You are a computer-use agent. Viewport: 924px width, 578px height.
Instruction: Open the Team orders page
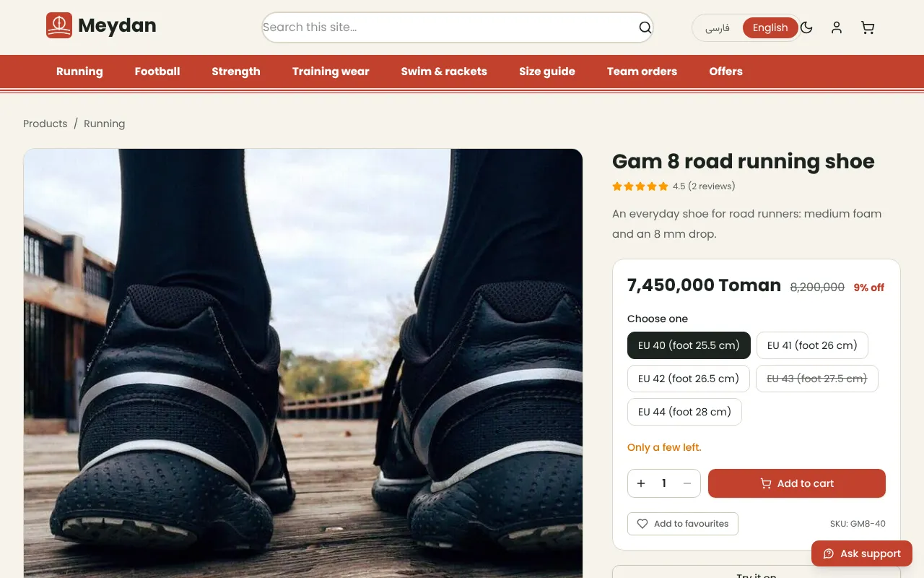tap(642, 72)
